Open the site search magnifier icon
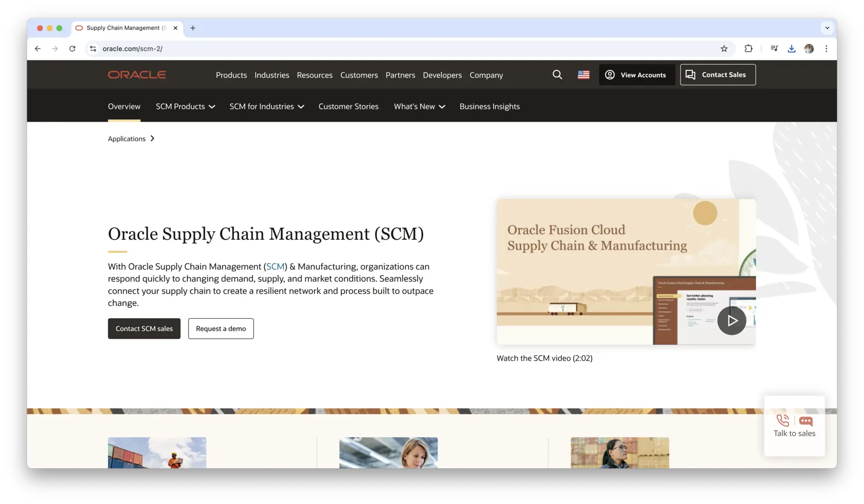The height and width of the screenshot is (504, 864). 557,75
